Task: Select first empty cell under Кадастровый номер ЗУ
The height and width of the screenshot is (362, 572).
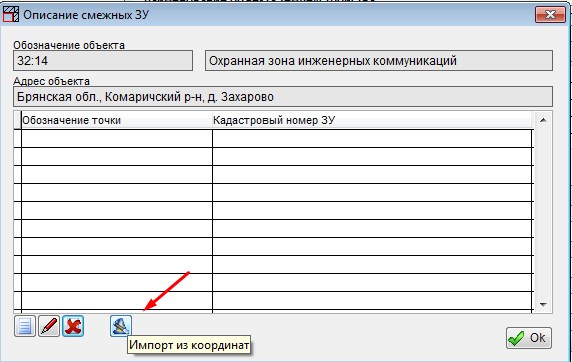Action: 372,139
